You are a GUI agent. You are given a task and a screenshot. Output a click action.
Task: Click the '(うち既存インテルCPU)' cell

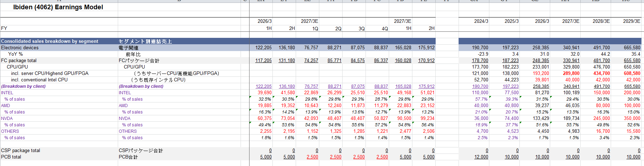pos(158,80)
